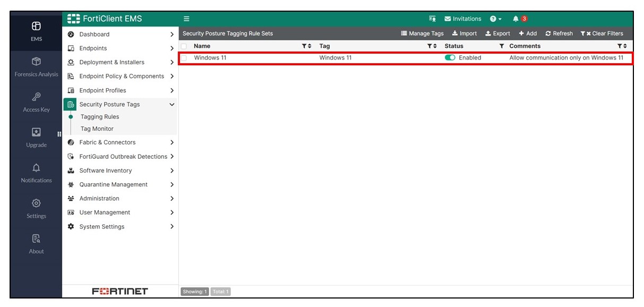Click the Fabric & Connectors icon
This screenshot has width=644, height=307.
pos(71,142)
